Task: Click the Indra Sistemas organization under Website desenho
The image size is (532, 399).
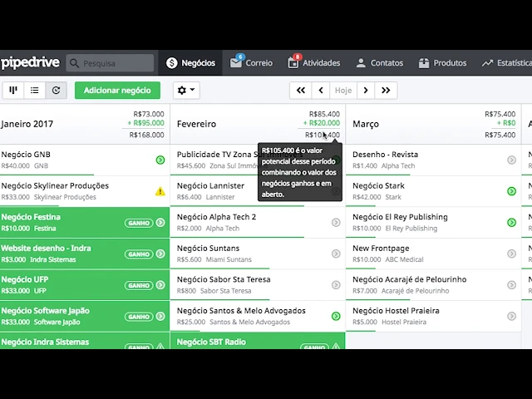Action: point(53,259)
